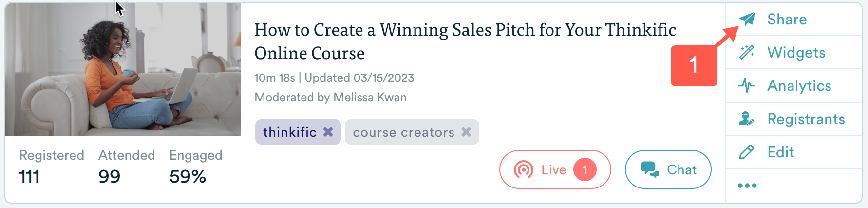Image resolution: width=868 pixels, height=208 pixels.
Task: Click the webinar thumbnail image
Action: pos(123,69)
